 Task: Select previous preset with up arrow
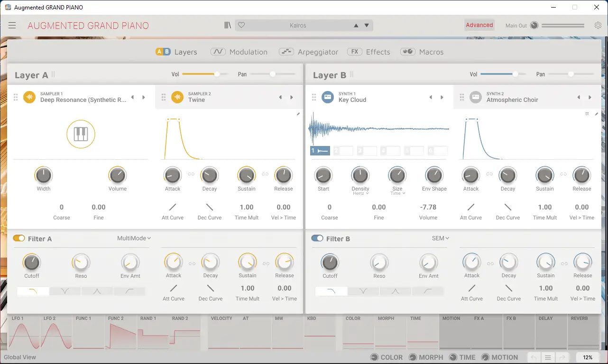pyautogui.click(x=356, y=26)
